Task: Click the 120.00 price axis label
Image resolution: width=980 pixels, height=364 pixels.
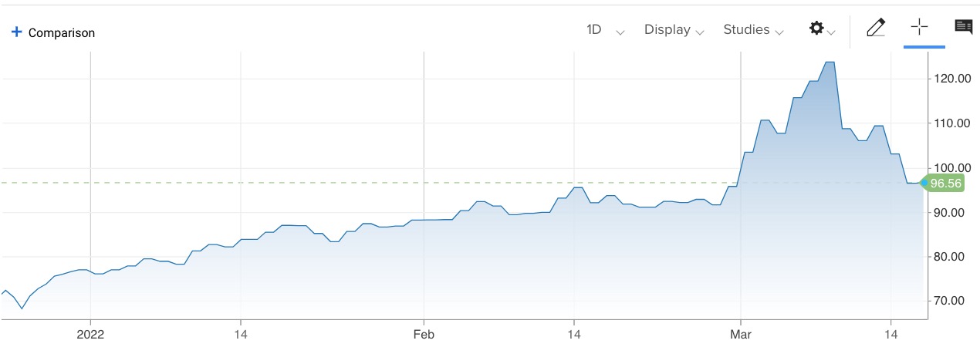Action: tap(951, 79)
